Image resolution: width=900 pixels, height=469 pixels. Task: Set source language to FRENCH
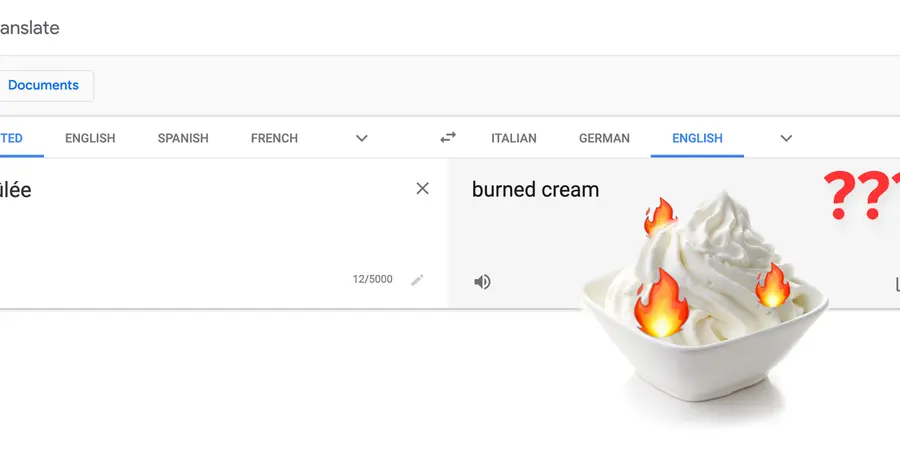274,138
